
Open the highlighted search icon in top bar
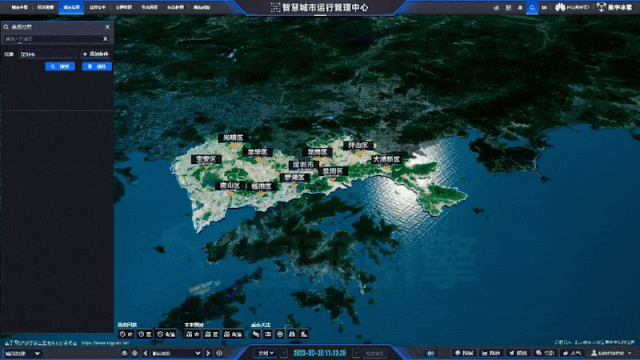click(x=532, y=7)
